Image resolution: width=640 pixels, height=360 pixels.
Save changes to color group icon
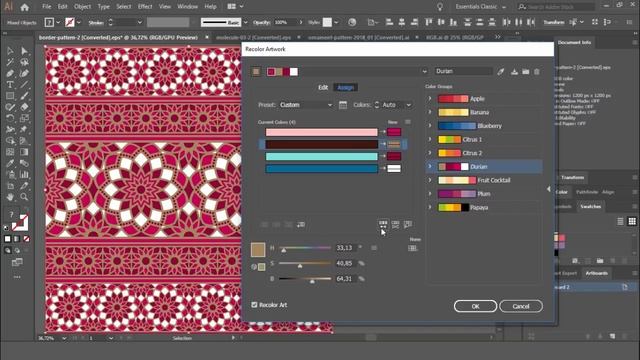(x=514, y=71)
